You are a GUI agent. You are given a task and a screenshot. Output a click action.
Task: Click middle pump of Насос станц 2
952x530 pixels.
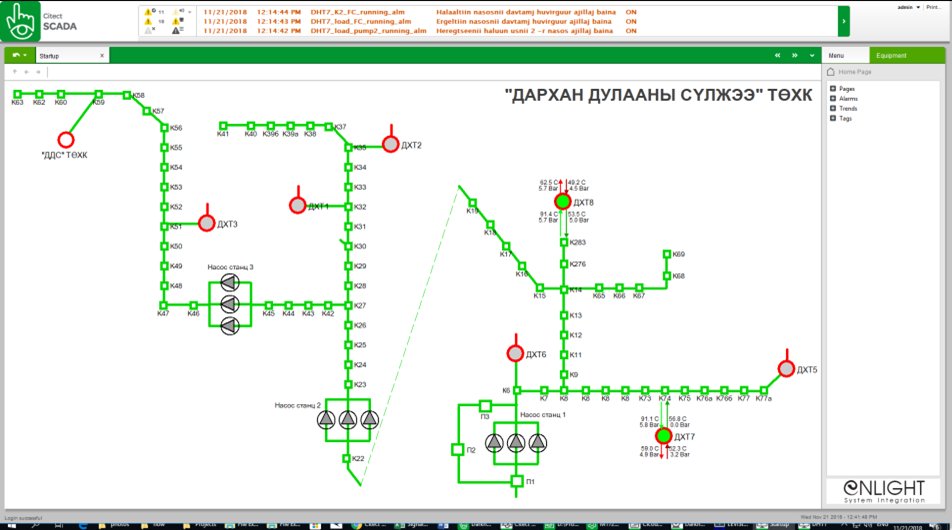point(348,420)
